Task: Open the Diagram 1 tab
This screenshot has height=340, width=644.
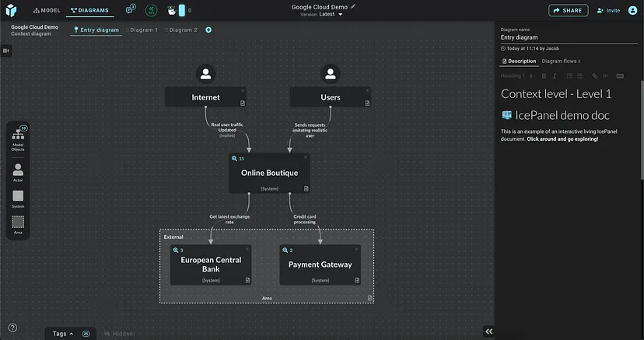Action: 142,30
